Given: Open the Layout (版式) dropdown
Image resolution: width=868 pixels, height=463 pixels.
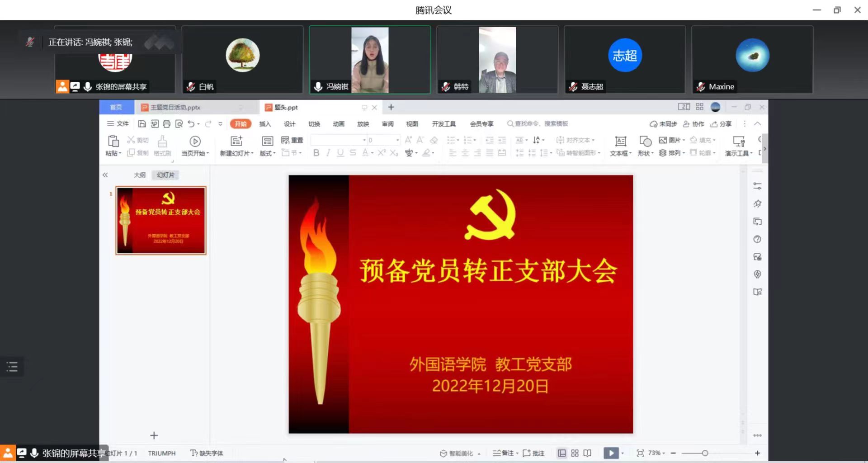Looking at the screenshot, I should [x=268, y=153].
